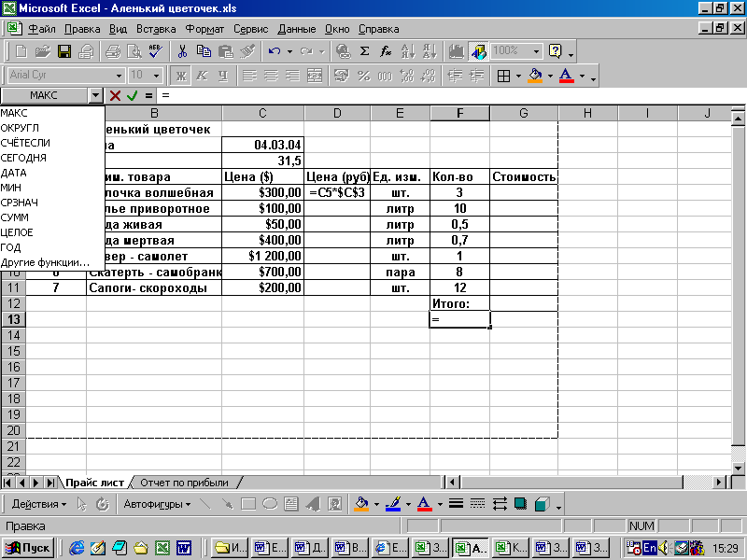Click the AutoSum sigma icon

pyautogui.click(x=364, y=51)
